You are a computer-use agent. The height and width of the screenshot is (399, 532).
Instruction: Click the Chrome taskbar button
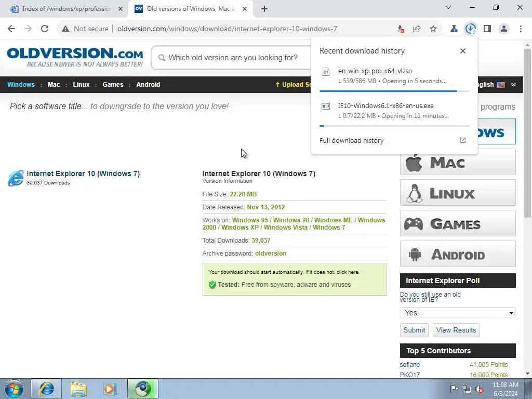tap(143, 389)
